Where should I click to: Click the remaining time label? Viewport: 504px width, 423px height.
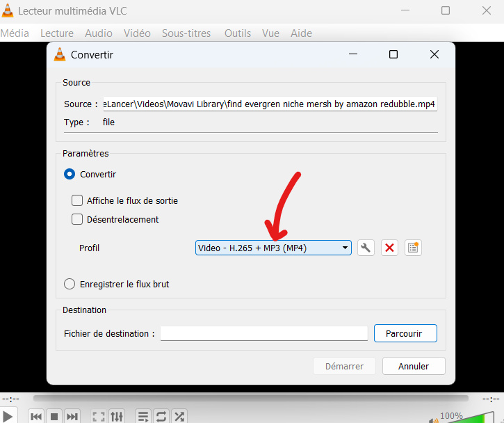tap(491, 399)
